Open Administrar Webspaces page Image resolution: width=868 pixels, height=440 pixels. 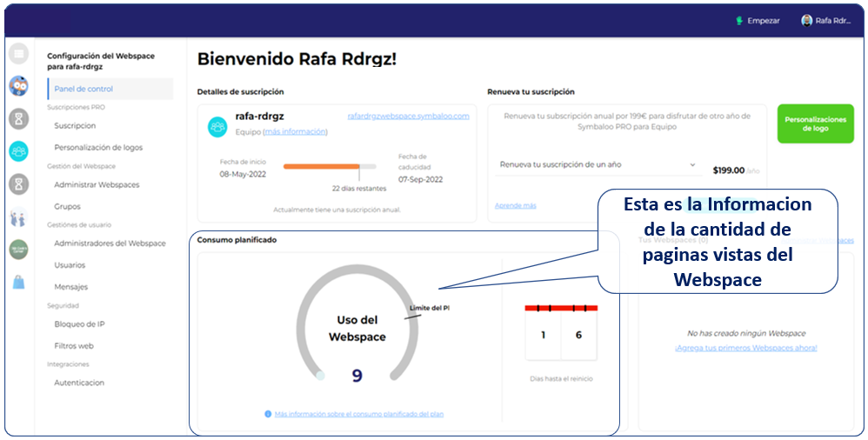click(x=97, y=184)
